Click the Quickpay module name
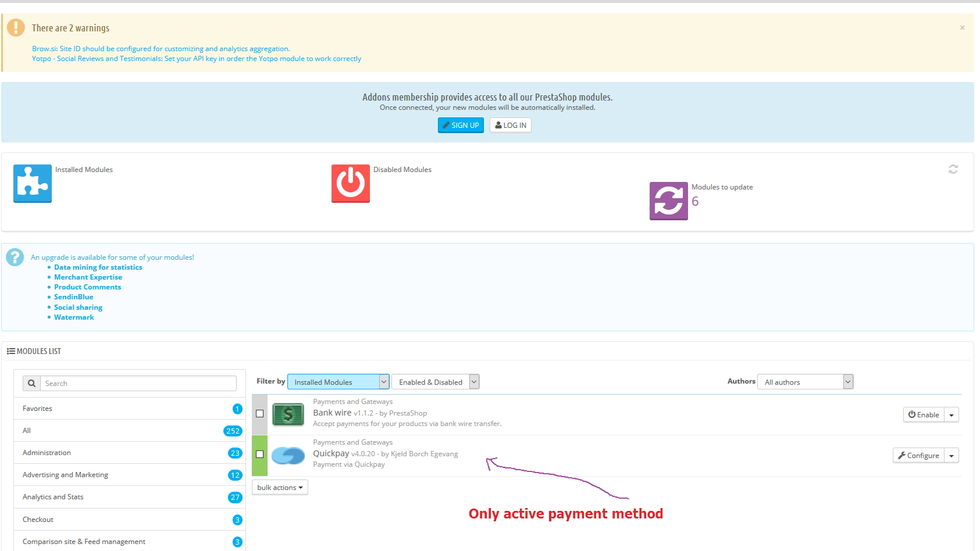 coord(331,453)
